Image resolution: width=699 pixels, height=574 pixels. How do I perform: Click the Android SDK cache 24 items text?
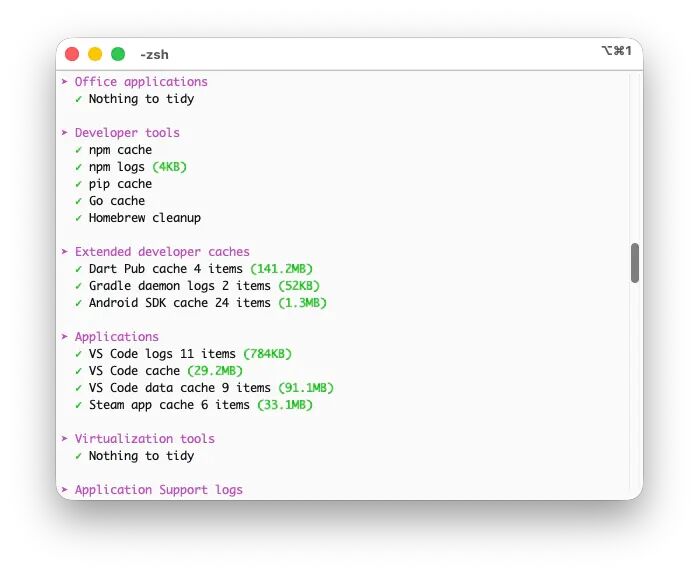(x=180, y=303)
